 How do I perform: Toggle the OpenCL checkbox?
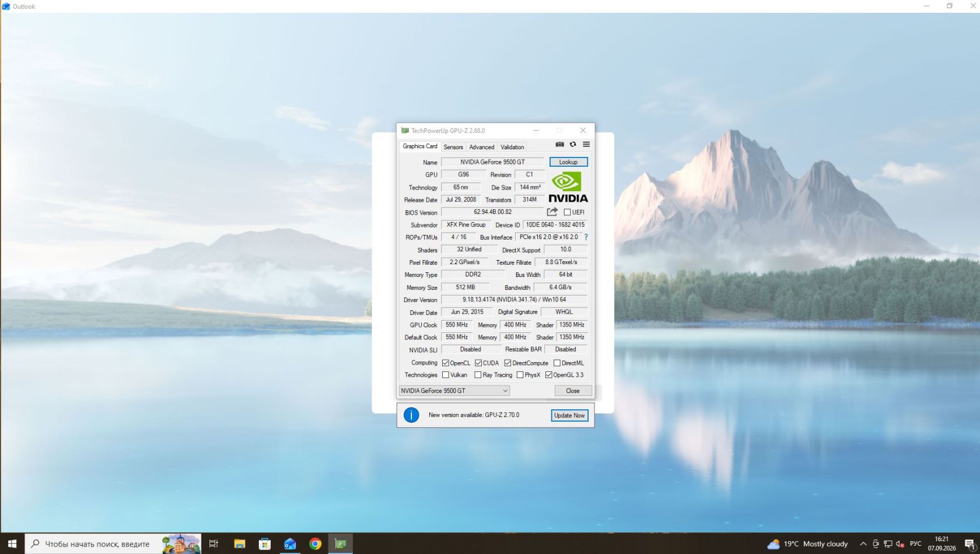446,363
